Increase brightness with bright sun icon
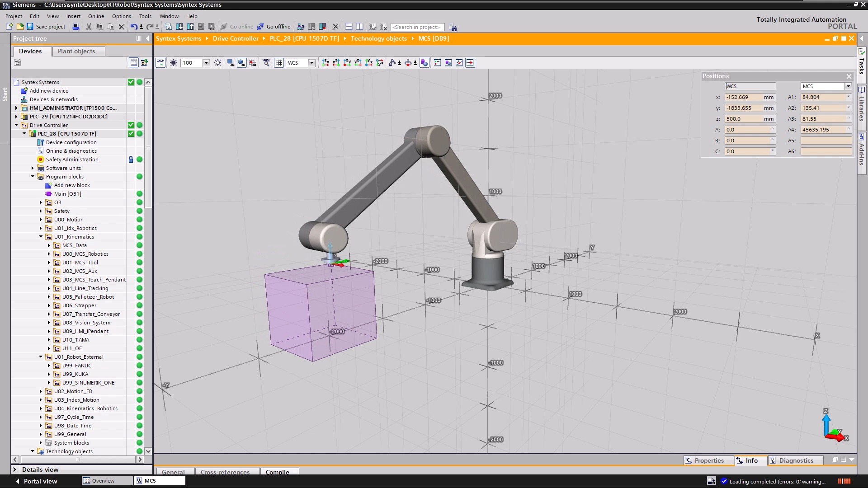Viewport: 868px width, 488px height. [218, 63]
